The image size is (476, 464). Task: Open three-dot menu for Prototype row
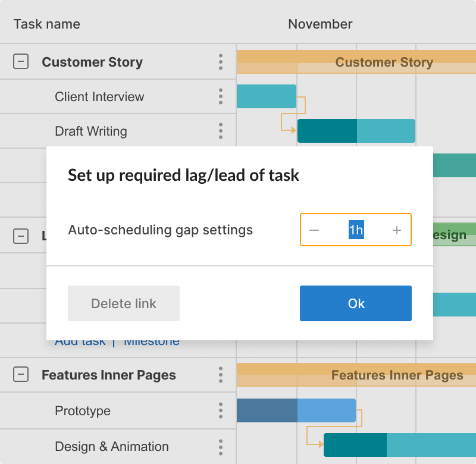point(221,410)
